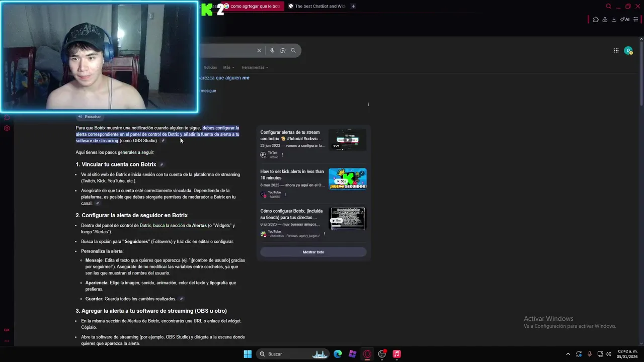Click suggested text 'mesigue'

tap(208, 91)
